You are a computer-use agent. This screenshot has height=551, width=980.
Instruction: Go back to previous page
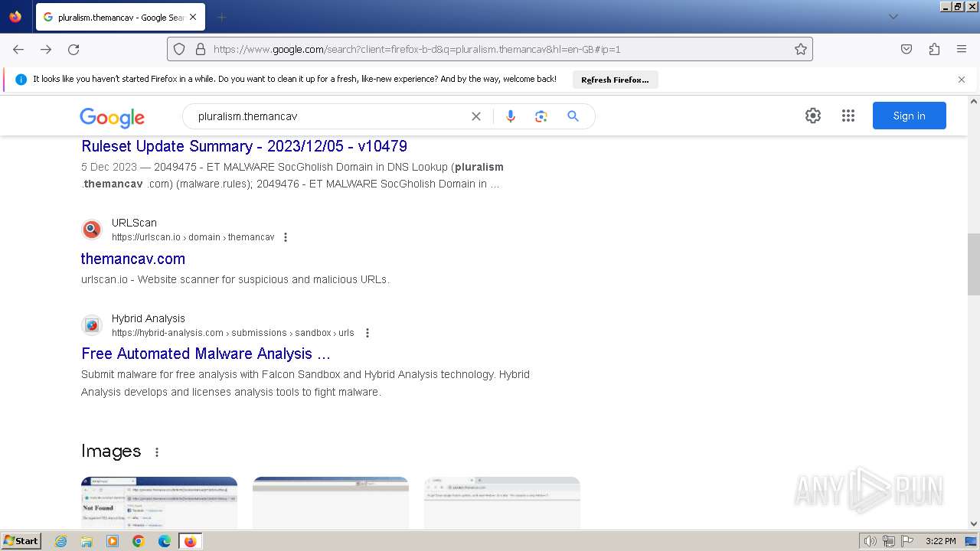tap(18, 49)
